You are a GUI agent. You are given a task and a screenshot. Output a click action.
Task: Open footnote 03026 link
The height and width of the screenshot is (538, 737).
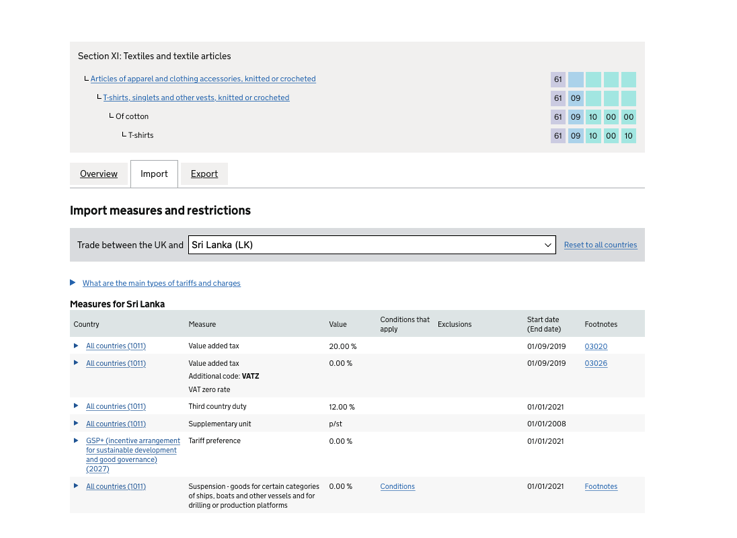[x=596, y=363]
